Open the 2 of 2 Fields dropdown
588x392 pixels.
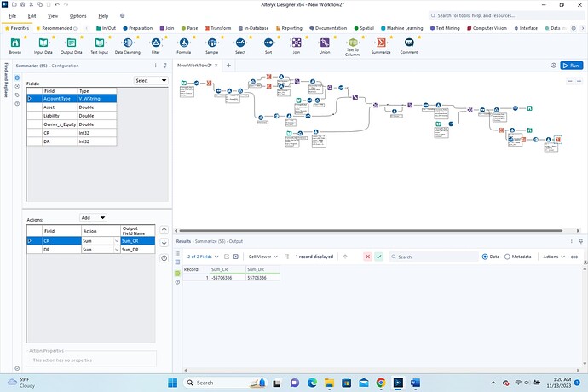[x=203, y=257]
